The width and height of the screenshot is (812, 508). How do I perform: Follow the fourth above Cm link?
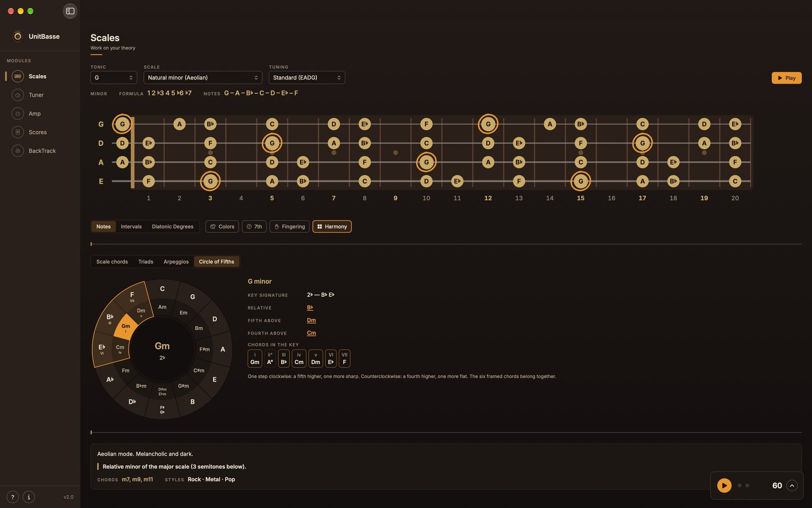(x=311, y=333)
